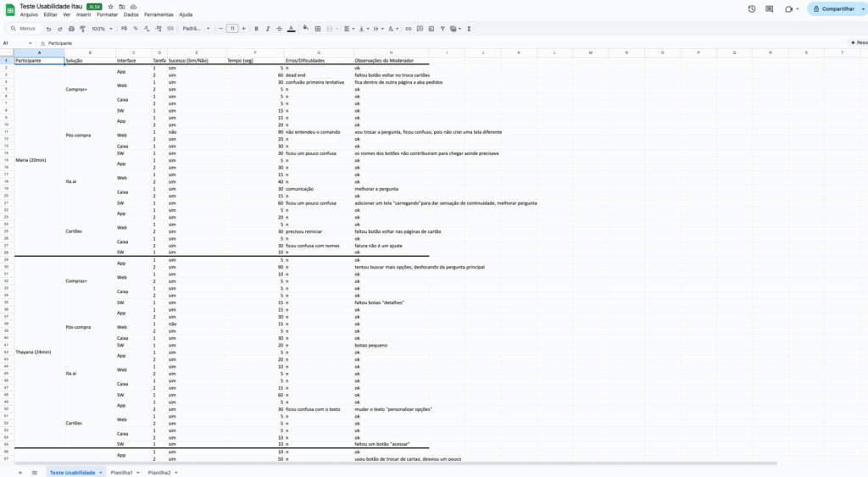The width and height of the screenshot is (868, 477).
Task: Toggle strikethrough formatting
Action: tap(279, 29)
